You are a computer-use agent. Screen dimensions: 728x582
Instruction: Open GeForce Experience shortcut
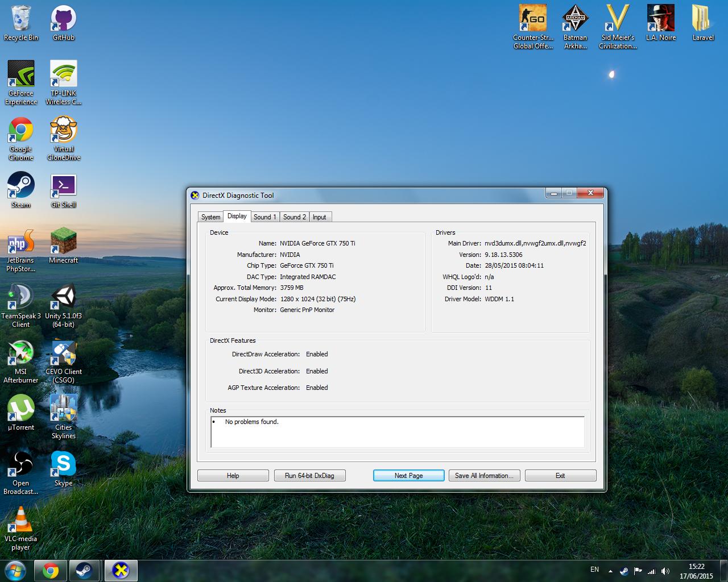point(21,83)
